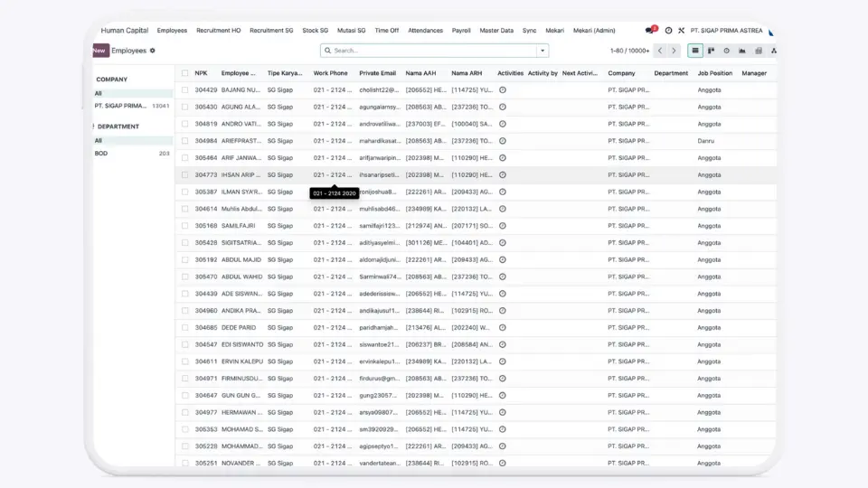Switch to Graph view
Image resolution: width=868 pixels, height=488 pixels.
point(742,51)
